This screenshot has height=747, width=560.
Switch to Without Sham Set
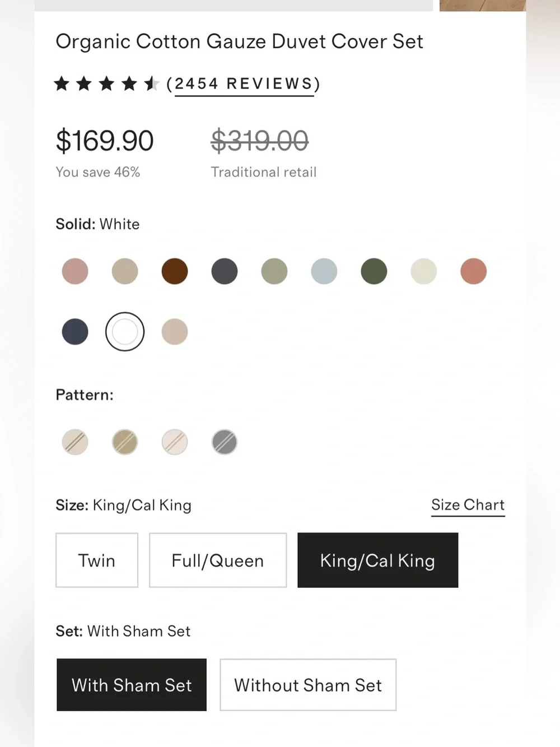click(x=308, y=685)
